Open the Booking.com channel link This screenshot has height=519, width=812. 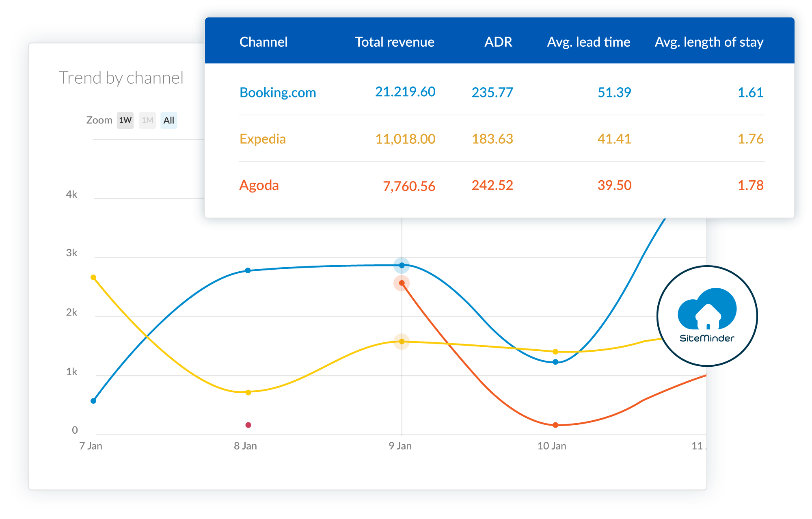pyautogui.click(x=278, y=93)
